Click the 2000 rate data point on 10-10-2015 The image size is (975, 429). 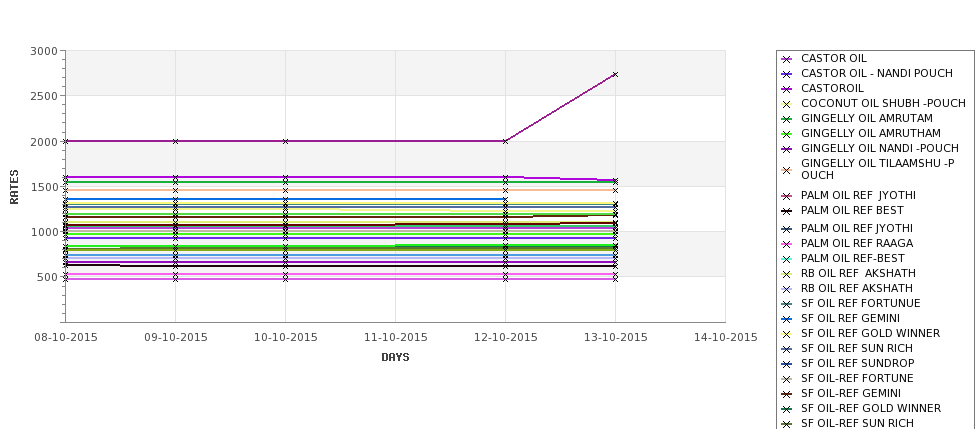[285, 141]
